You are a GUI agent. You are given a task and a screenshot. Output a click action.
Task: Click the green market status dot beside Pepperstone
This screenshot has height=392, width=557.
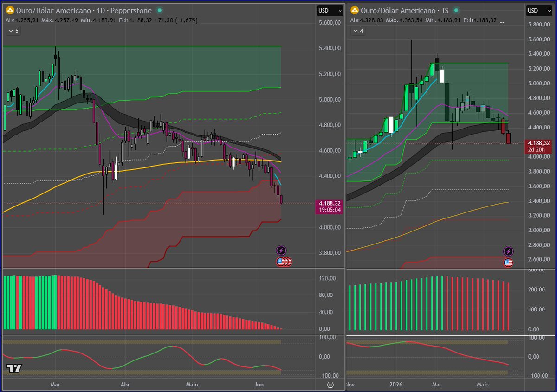coord(160,10)
